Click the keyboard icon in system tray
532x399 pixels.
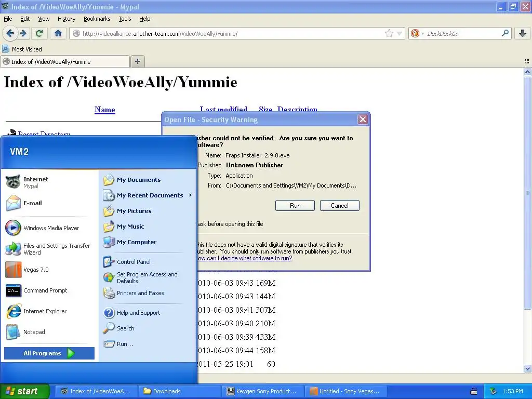click(x=474, y=392)
